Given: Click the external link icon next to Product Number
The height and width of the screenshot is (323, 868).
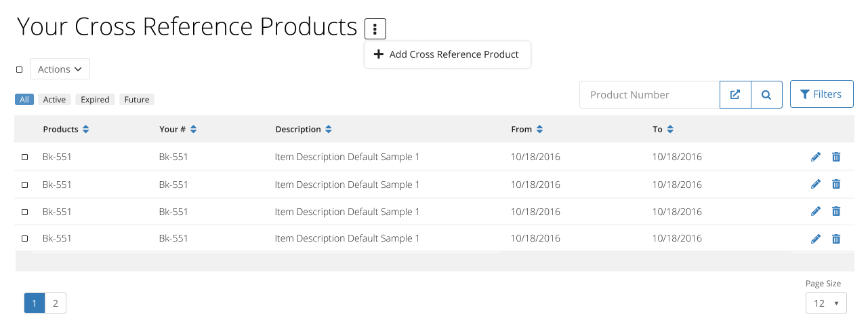Looking at the screenshot, I should click(x=735, y=95).
